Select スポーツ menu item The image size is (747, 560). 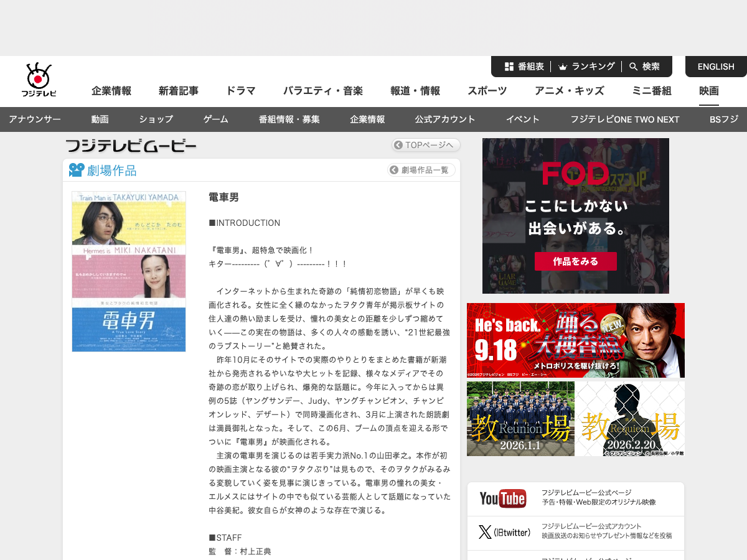[x=487, y=91]
